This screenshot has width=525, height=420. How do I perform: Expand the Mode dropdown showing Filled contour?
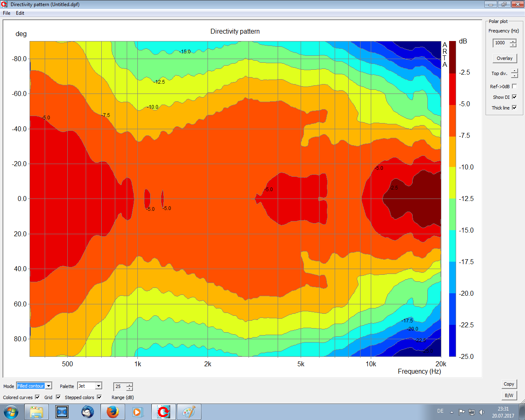pos(48,386)
